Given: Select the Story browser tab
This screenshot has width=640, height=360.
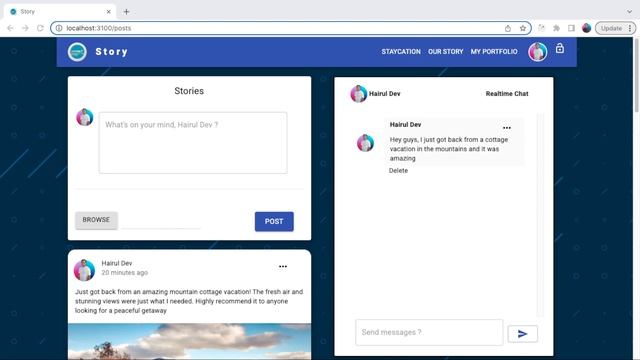Looking at the screenshot, I should (x=60, y=12).
